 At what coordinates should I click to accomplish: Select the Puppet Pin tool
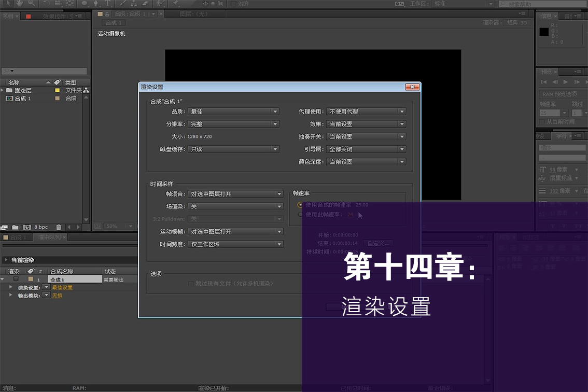click(175, 3)
